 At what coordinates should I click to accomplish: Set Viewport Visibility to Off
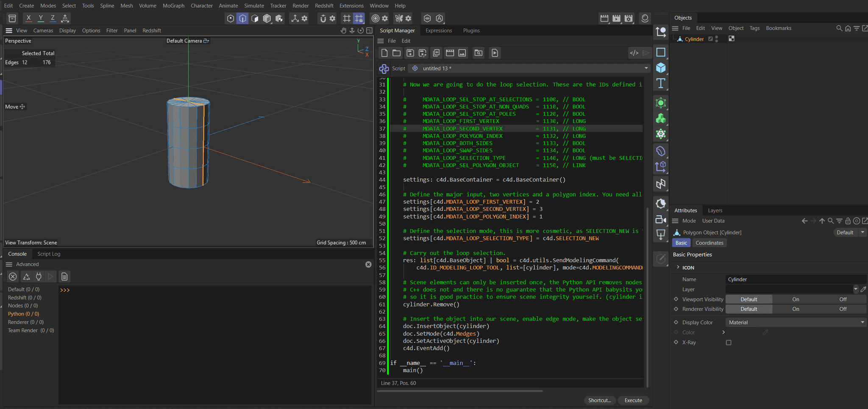pos(843,299)
